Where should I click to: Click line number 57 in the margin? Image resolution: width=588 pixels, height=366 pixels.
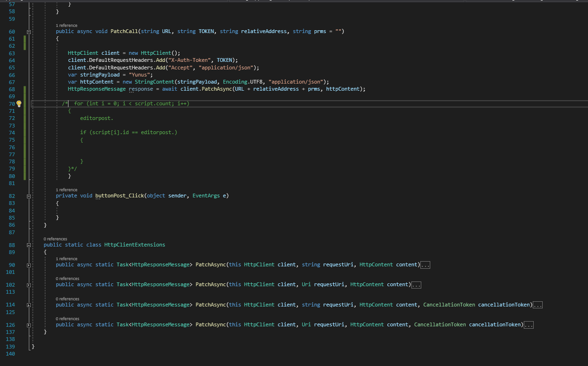coord(12,4)
